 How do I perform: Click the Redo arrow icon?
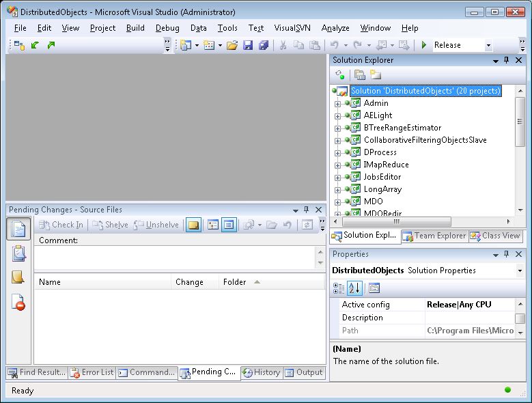pos(358,45)
